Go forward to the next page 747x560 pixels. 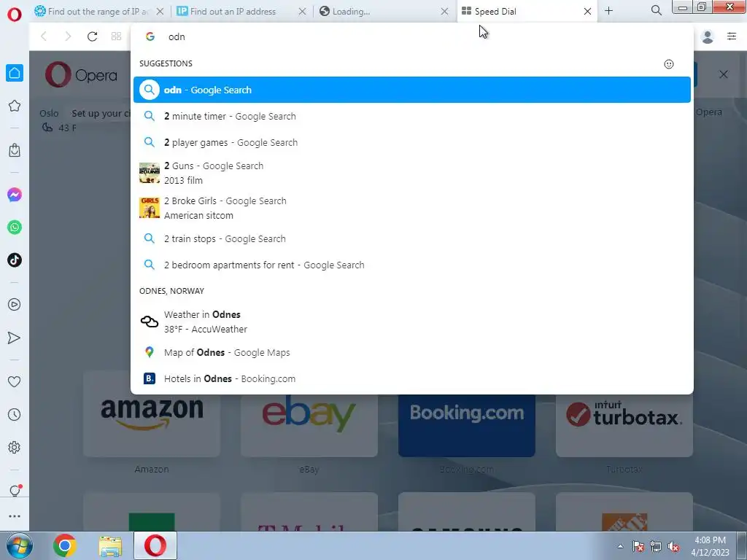(68, 36)
